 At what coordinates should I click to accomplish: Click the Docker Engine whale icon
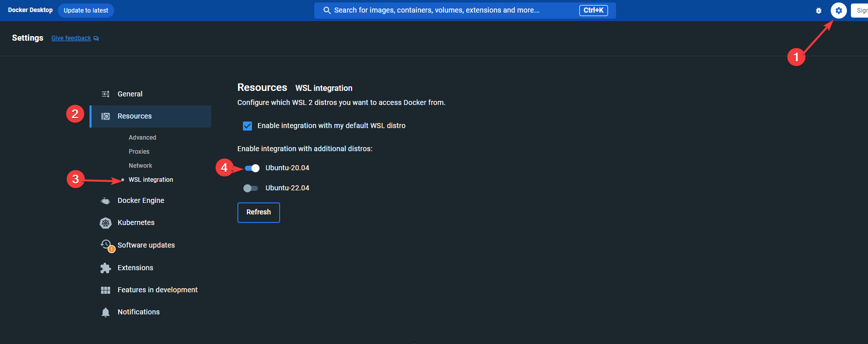click(x=106, y=201)
